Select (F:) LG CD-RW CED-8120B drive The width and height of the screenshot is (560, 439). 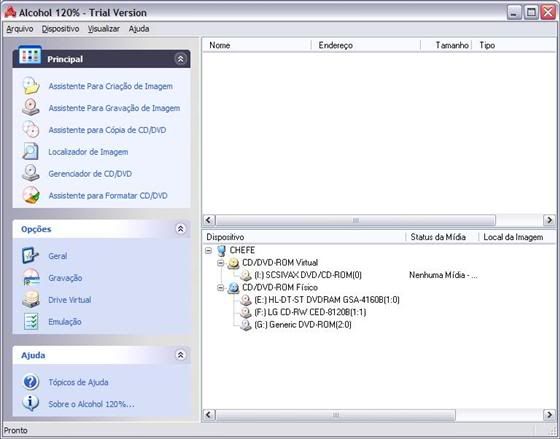(310, 312)
